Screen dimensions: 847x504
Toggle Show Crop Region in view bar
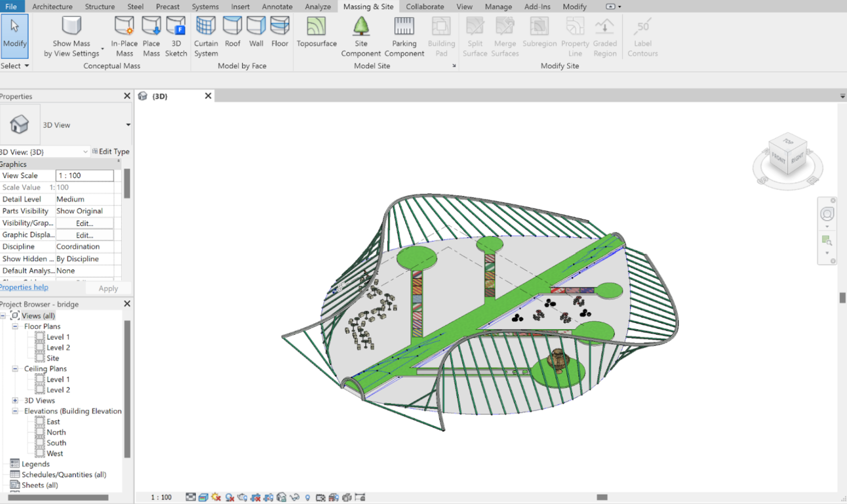(268, 497)
